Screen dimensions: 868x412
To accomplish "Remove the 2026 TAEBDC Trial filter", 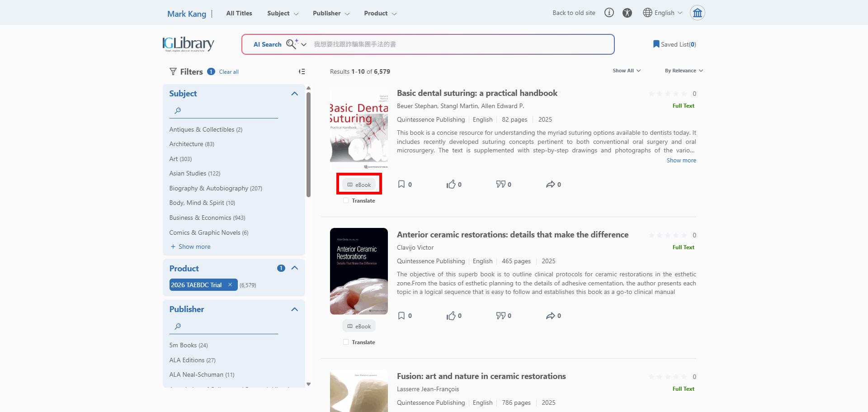I will pyautogui.click(x=230, y=285).
